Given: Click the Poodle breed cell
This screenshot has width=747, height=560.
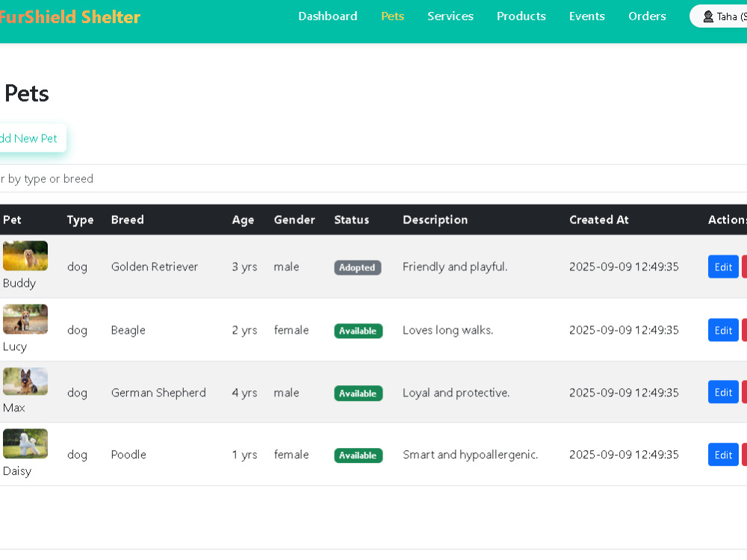Looking at the screenshot, I should point(128,455).
